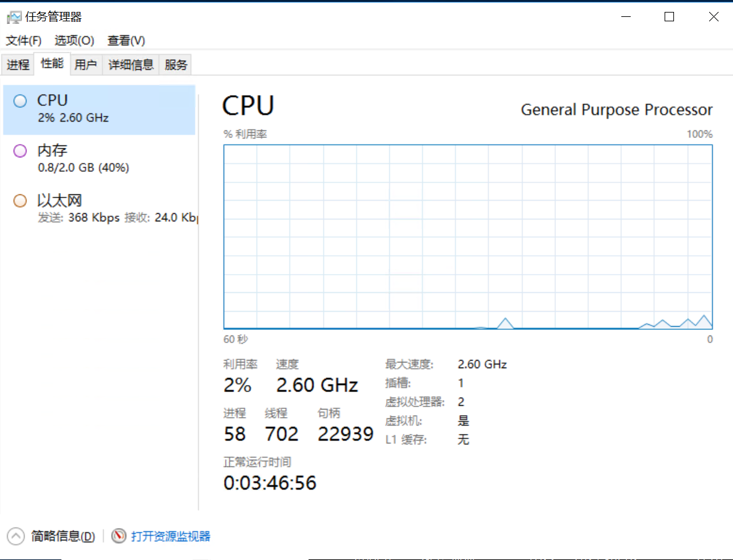Open the 文件(F) menu
Screen dimensions: 733x560
click(23, 41)
